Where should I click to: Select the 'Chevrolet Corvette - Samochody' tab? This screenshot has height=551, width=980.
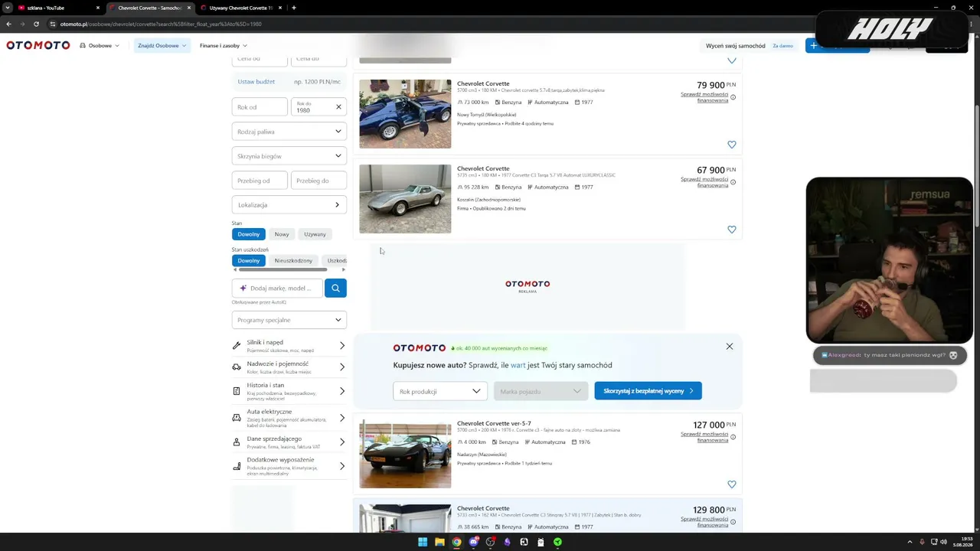tap(149, 8)
